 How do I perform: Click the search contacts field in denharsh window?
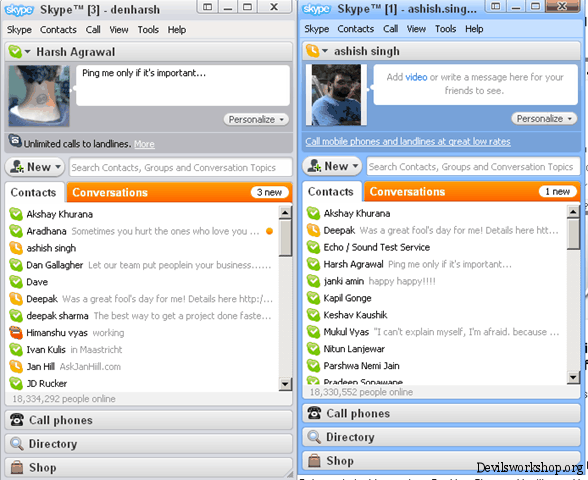click(x=181, y=167)
